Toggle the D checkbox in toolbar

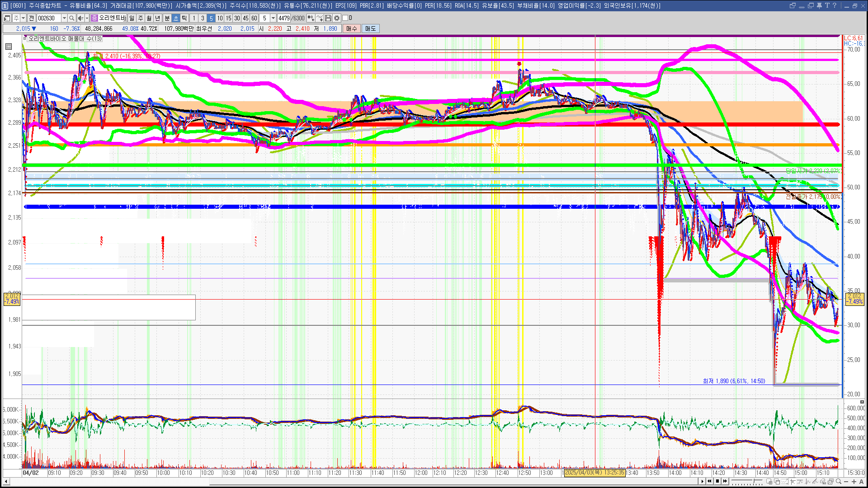tap(345, 18)
